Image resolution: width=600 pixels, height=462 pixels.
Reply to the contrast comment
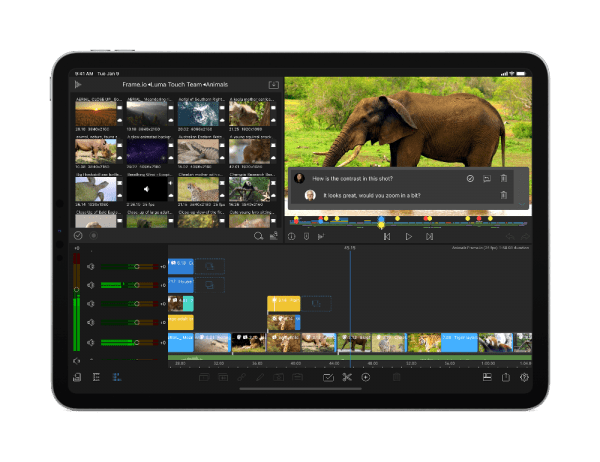point(486,178)
